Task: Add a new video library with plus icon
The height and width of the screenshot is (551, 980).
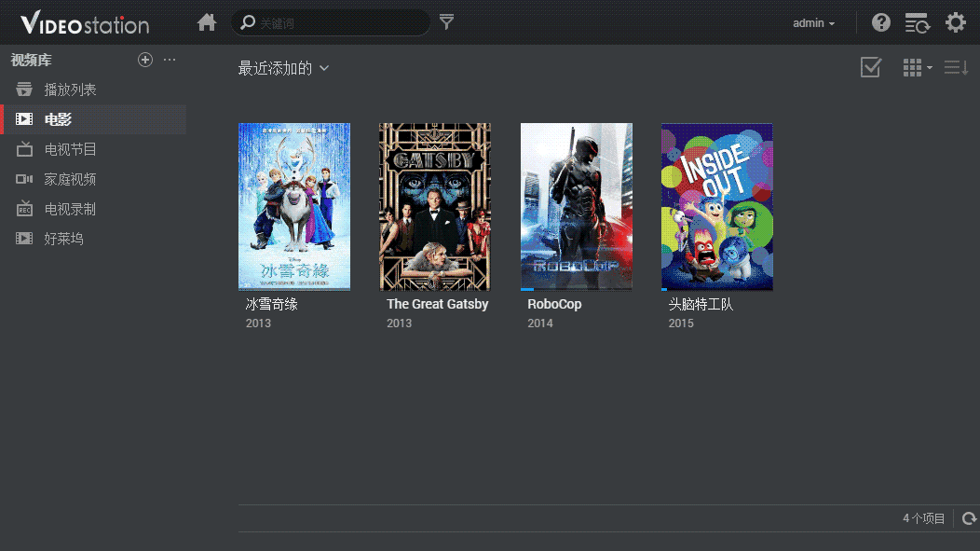Action: 145,60
